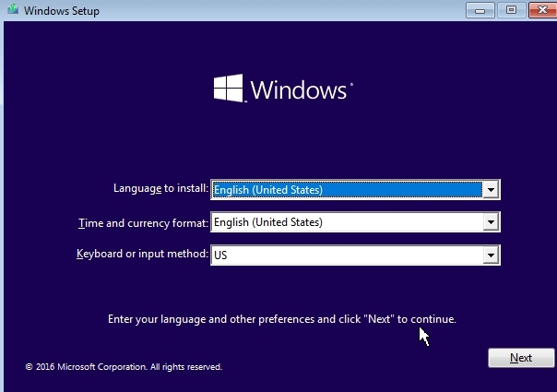
Task: Maximize the Windows Setup window
Action: point(511,10)
